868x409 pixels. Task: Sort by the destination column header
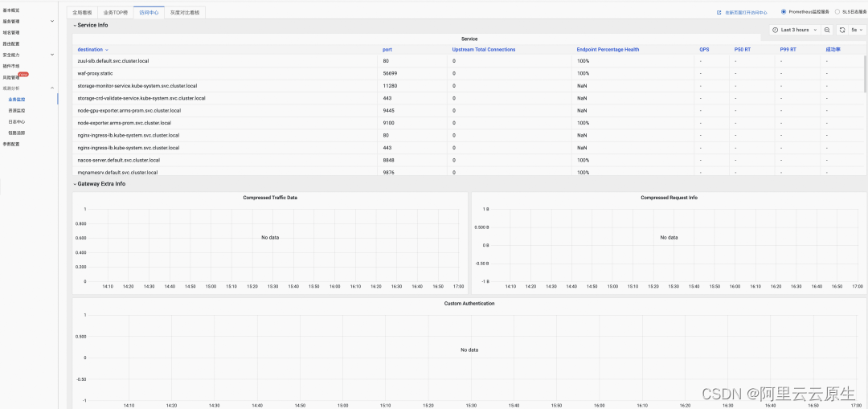pos(93,49)
